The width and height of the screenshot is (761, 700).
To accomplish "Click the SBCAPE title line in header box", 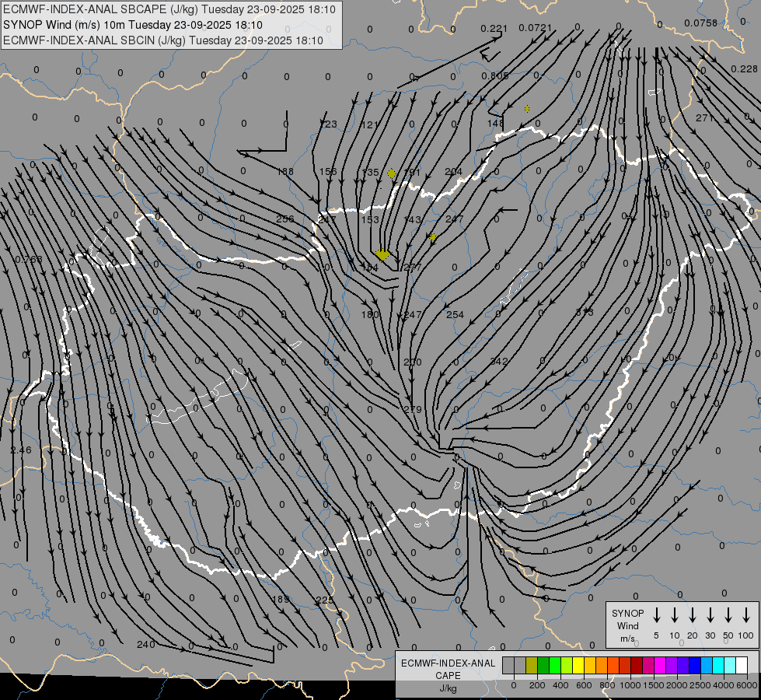I will tap(169, 9).
